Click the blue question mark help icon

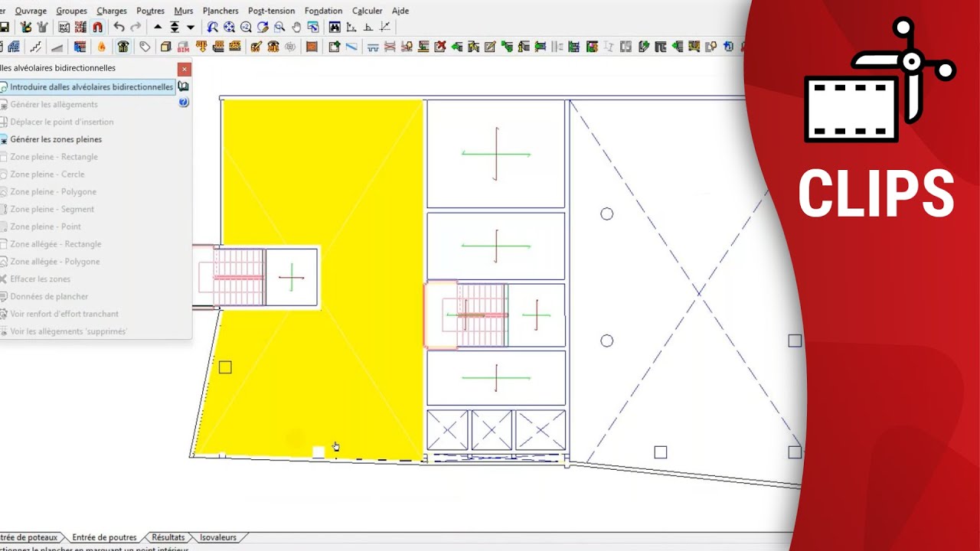tap(184, 102)
